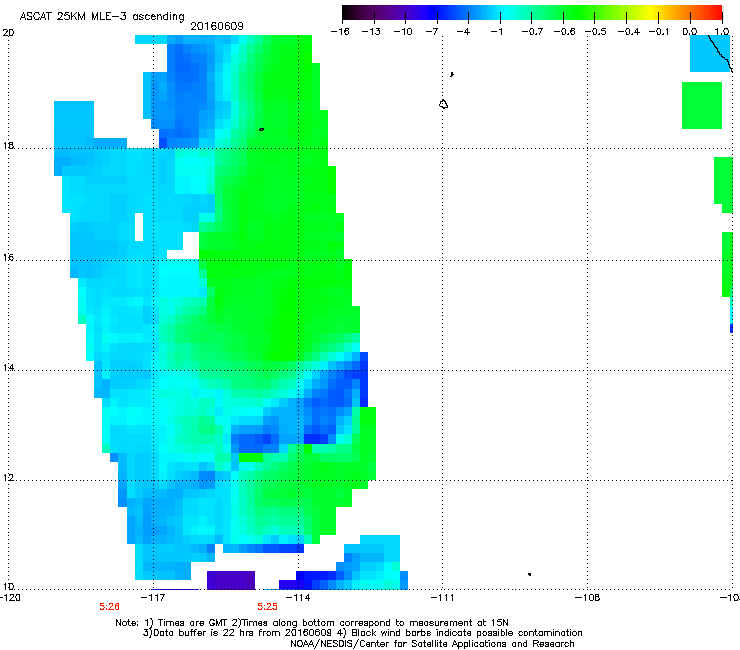This screenshot has width=740, height=650.
Task: Click latitude label 16
Action: pos(8,258)
